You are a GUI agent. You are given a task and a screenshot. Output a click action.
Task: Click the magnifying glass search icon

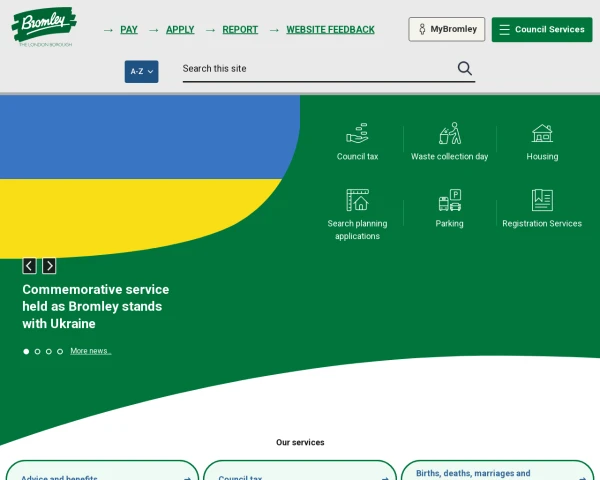(465, 69)
